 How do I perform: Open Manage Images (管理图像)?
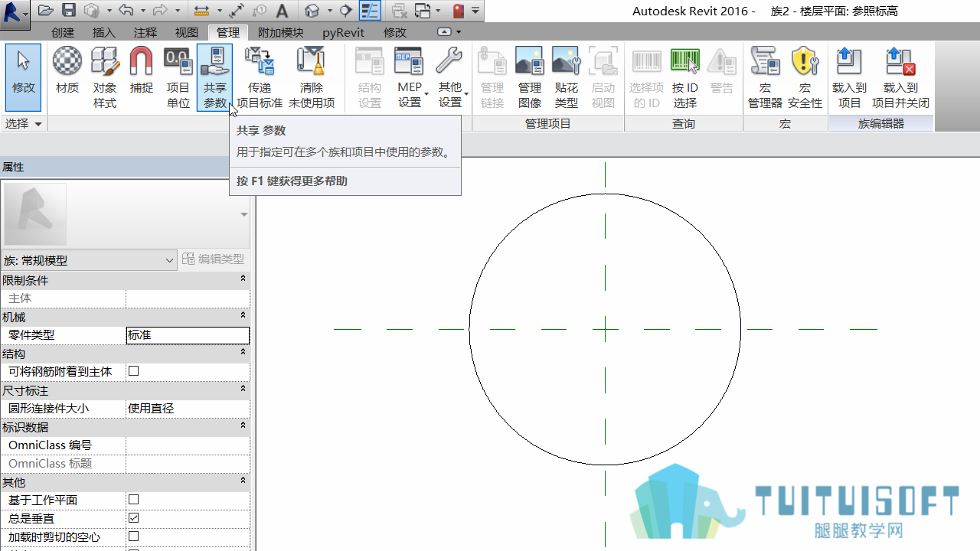pyautogui.click(x=530, y=77)
